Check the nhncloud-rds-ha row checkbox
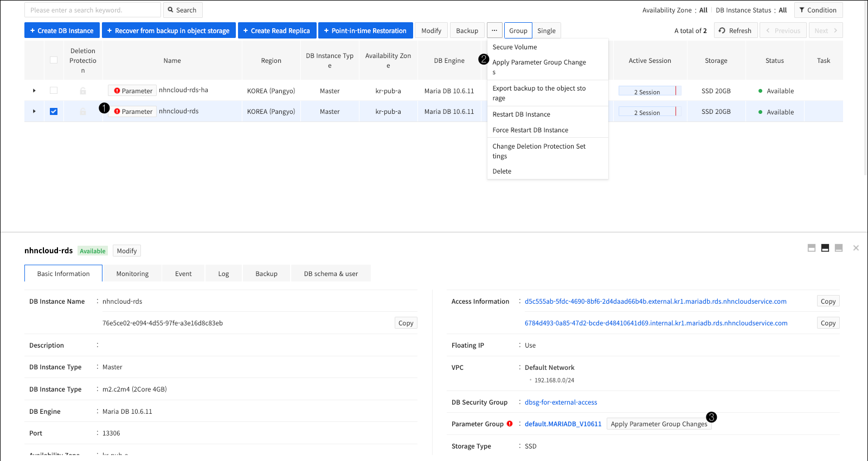The height and width of the screenshot is (461, 868). click(54, 91)
